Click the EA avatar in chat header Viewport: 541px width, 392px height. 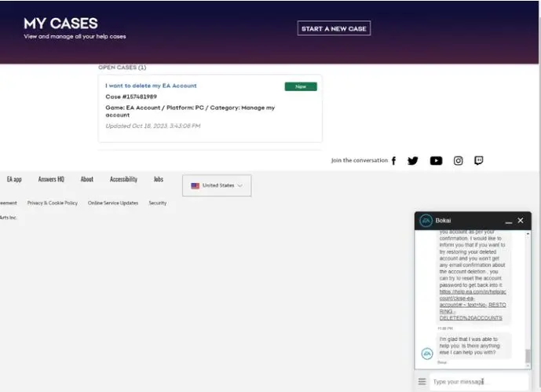tap(426, 221)
